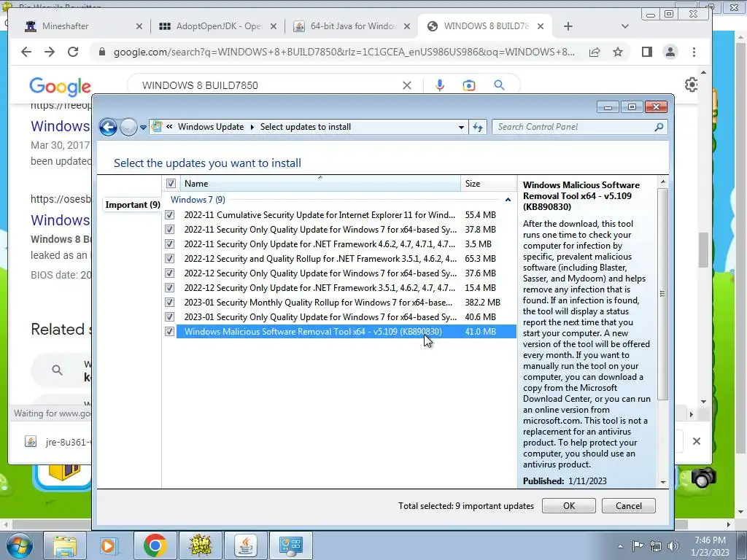Click the Google logo link
The image size is (747, 560).
click(x=60, y=86)
